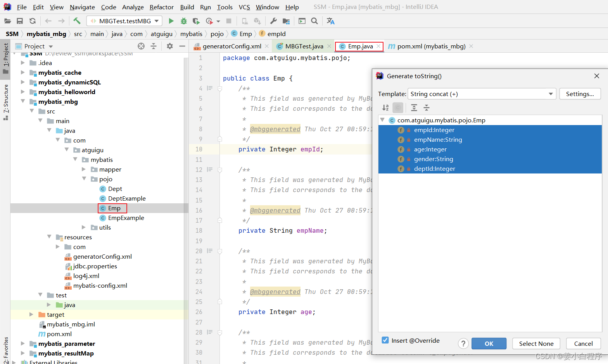Close the MBGTest.java tab
The width and height of the screenshot is (608, 364).
(x=329, y=46)
